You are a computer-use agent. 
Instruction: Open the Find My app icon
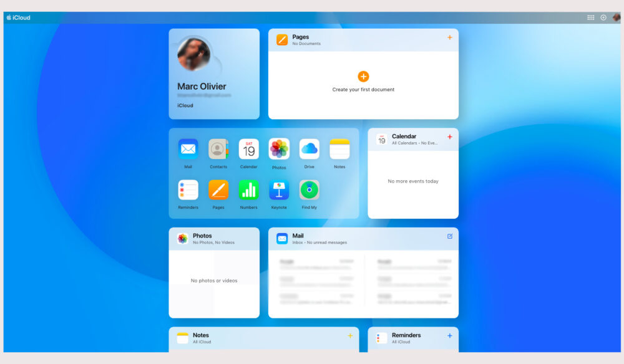click(x=310, y=190)
